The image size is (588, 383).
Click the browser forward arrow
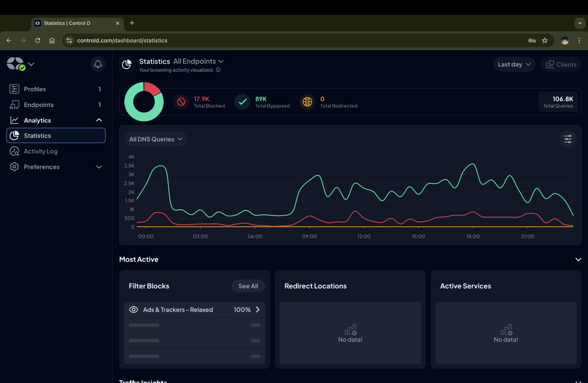23,40
